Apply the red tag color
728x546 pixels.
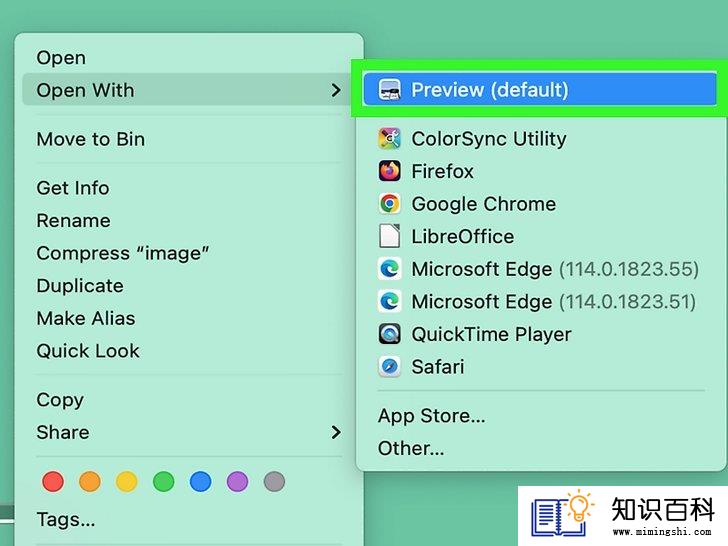pos(53,481)
